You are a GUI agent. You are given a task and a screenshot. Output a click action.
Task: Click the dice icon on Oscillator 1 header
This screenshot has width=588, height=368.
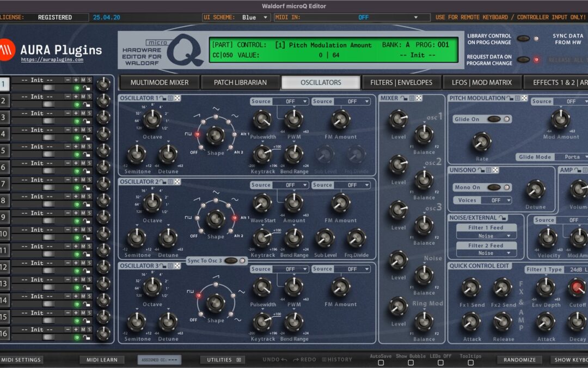[x=177, y=98]
